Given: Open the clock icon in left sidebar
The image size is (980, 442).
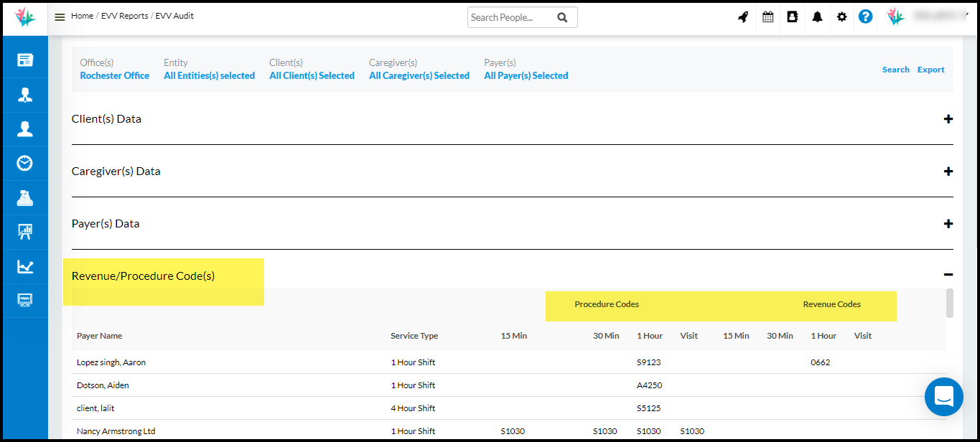Looking at the screenshot, I should pos(25,163).
